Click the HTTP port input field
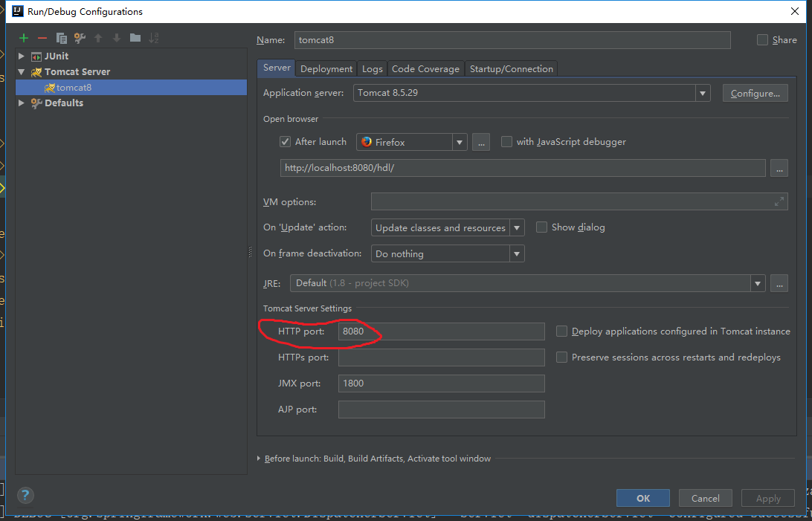This screenshot has height=521, width=812. 441,331
